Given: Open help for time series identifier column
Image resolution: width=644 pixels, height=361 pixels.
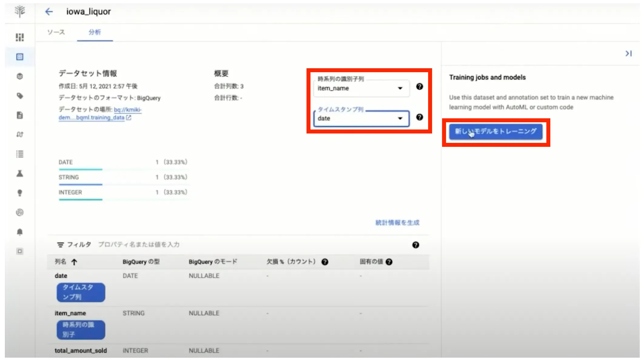Looking at the screenshot, I should [x=419, y=87].
